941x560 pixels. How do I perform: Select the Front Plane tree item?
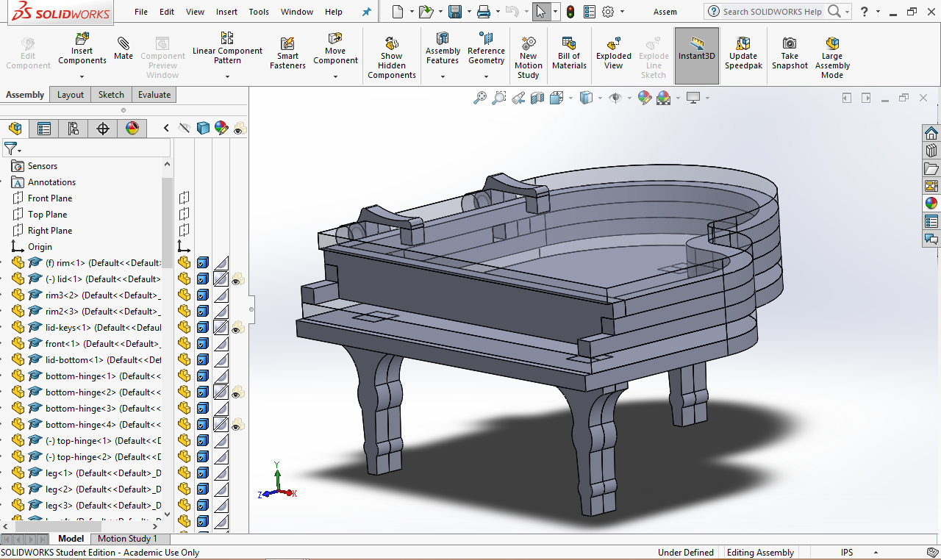50,198
